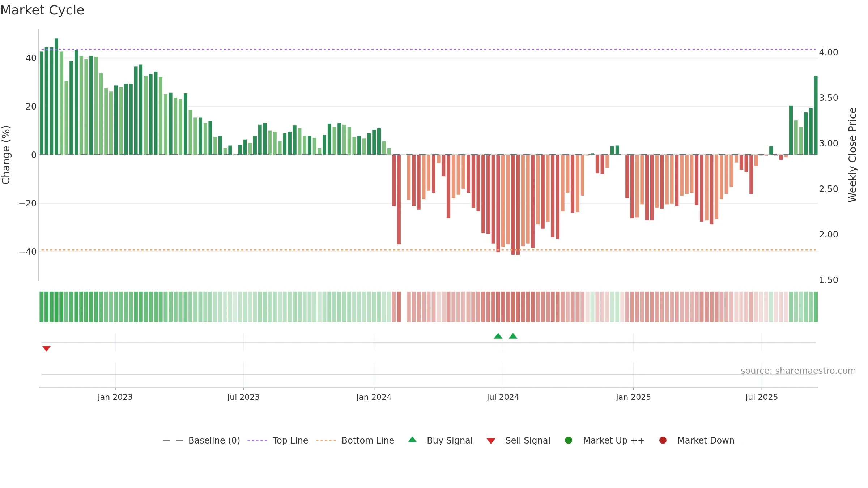
Task: Click the Jan 2024 axis label
Action: coord(374,397)
